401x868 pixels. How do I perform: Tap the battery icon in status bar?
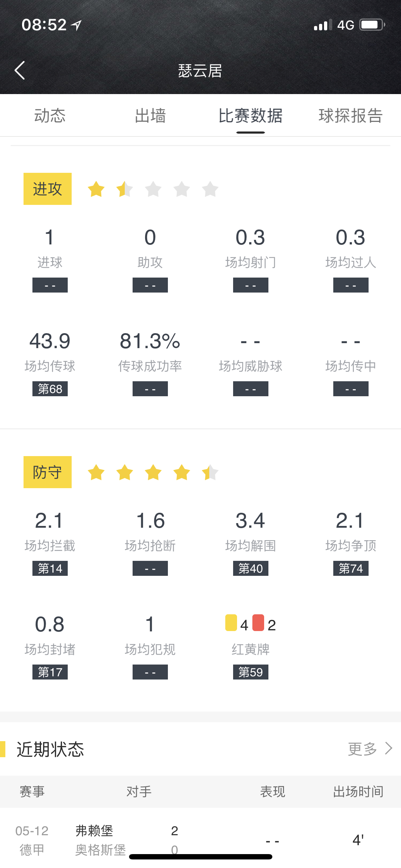point(372,25)
